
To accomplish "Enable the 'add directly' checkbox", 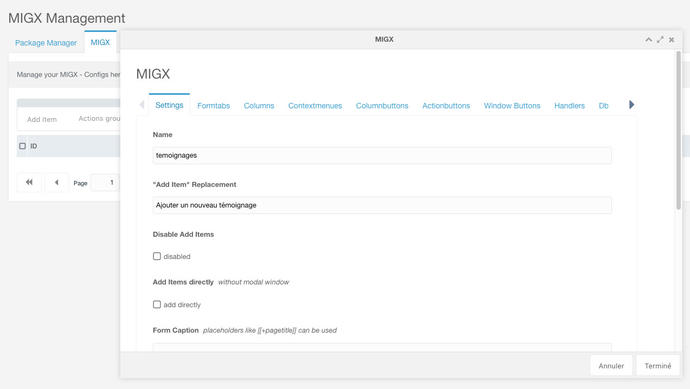I will pos(157,305).
